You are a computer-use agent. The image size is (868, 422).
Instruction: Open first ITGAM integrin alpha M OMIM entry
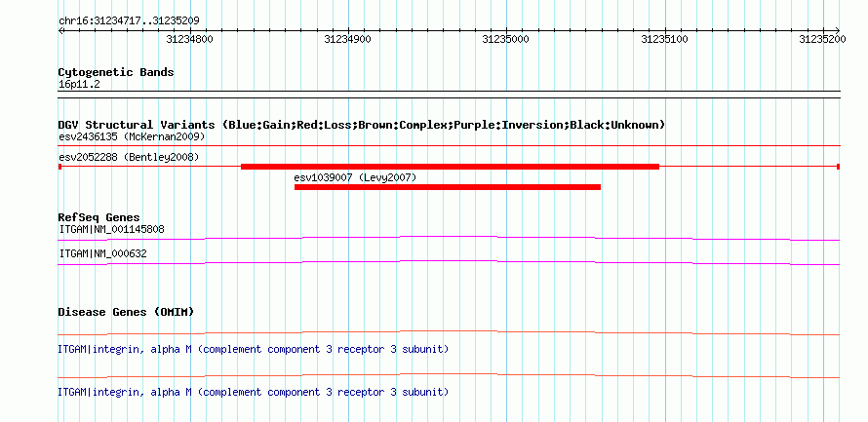[x=253, y=350]
